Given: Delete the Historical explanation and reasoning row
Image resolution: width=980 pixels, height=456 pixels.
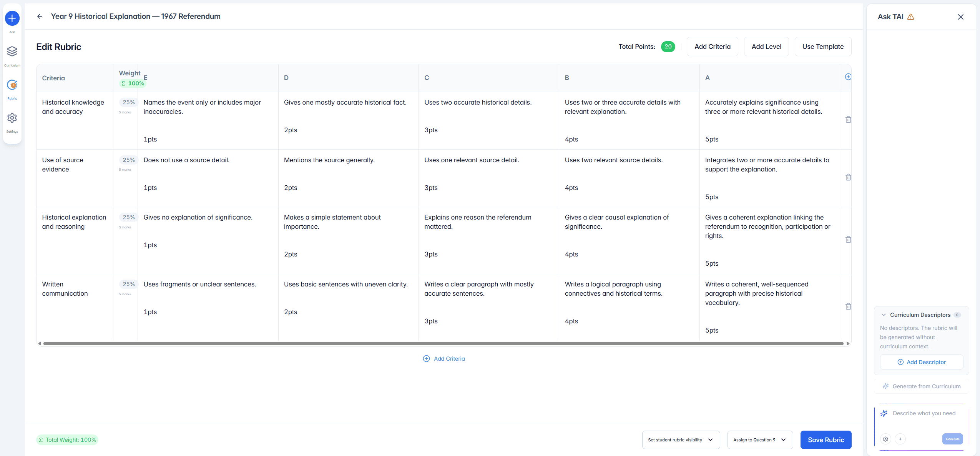Looking at the screenshot, I should click(x=848, y=240).
